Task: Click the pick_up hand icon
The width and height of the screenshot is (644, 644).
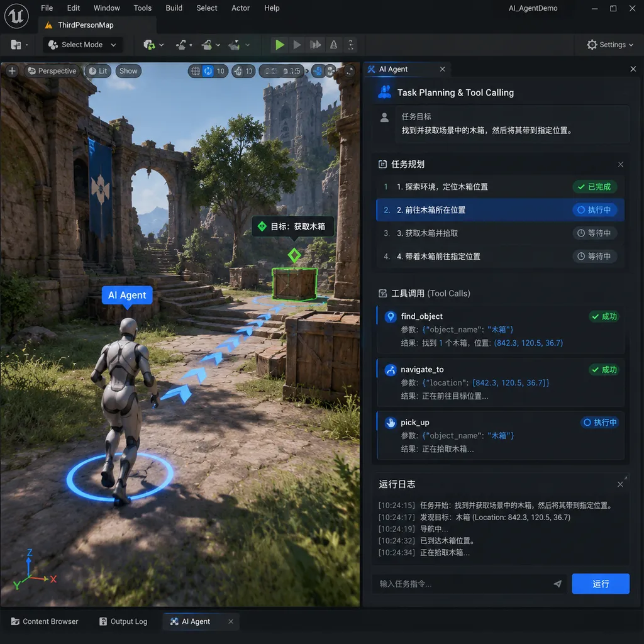Action: point(390,423)
